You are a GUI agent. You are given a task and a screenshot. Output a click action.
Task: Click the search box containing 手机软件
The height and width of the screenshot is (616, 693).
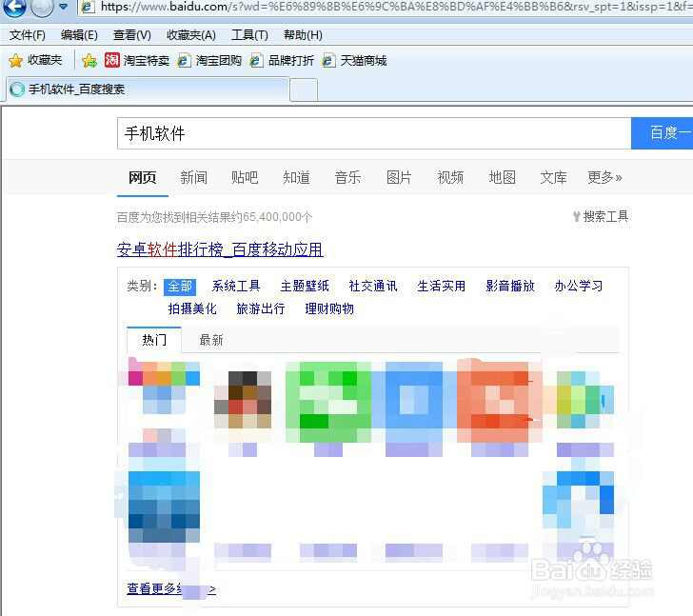(x=374, y=133)
